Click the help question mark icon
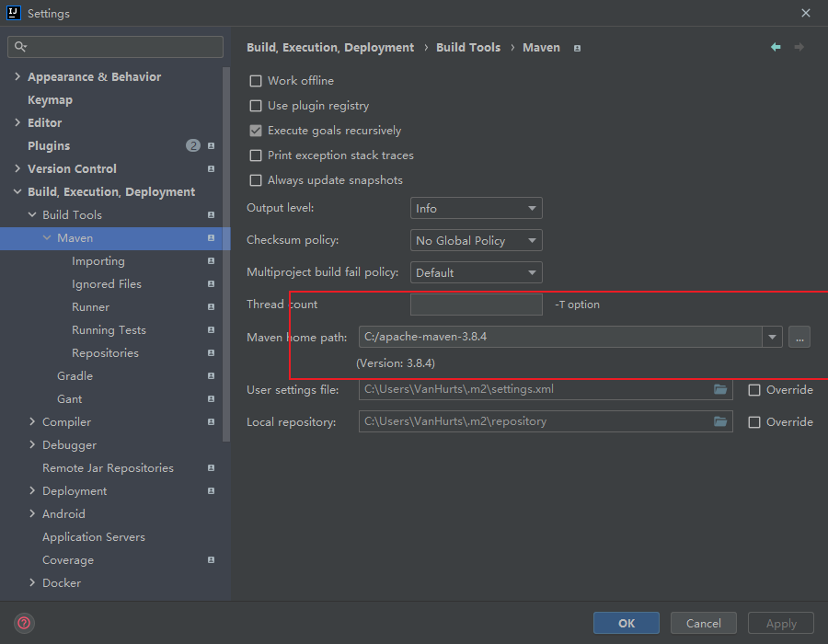Screen dimensions: 828x644 pos(24,623)
